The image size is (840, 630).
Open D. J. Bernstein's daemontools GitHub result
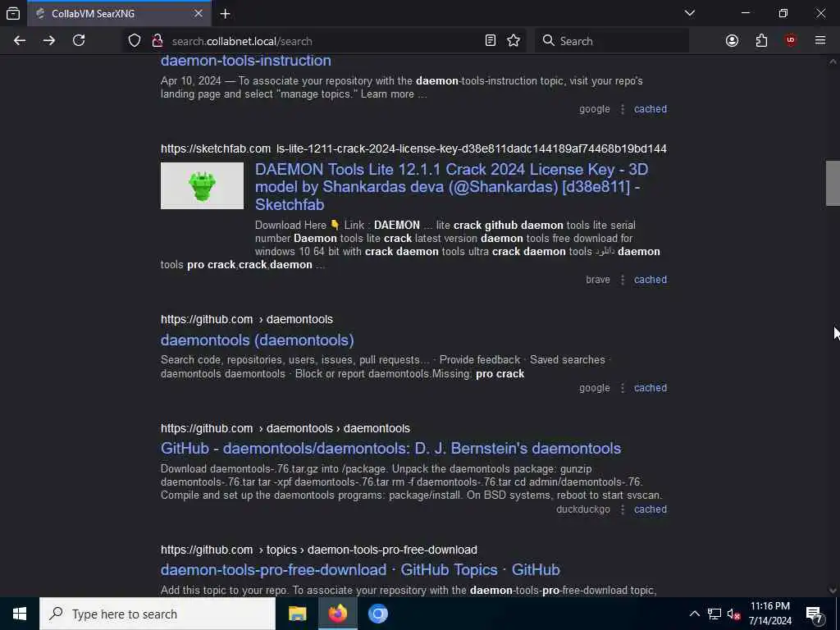pos(390,449)
